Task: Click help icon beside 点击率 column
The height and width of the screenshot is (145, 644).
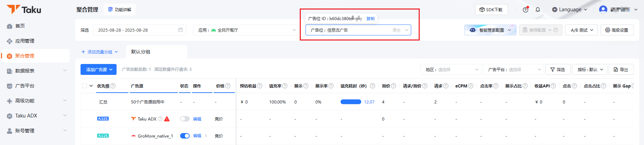Action: coord(496,86)
